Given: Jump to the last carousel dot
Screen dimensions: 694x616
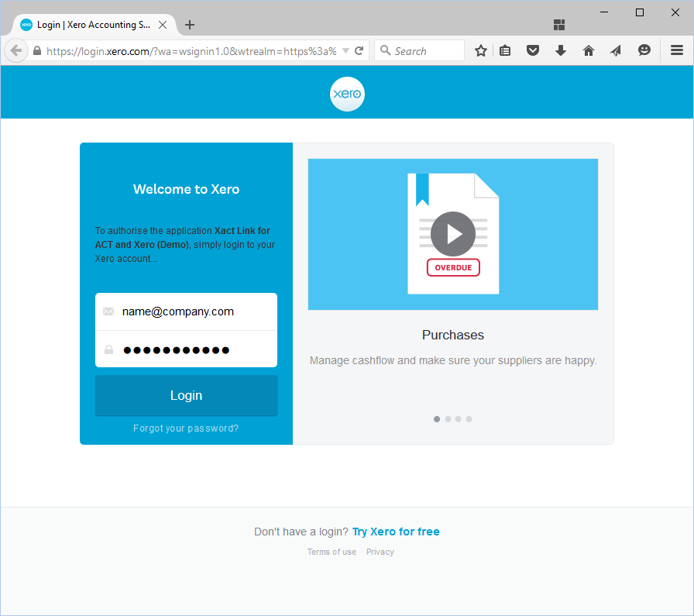Looking at the screenshot, I should (469, 419).
